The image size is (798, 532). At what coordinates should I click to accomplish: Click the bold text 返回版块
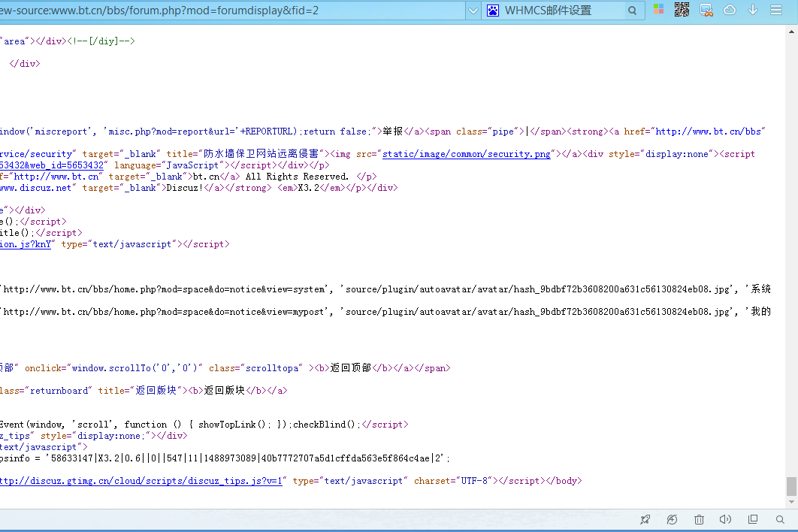[225, 391]
